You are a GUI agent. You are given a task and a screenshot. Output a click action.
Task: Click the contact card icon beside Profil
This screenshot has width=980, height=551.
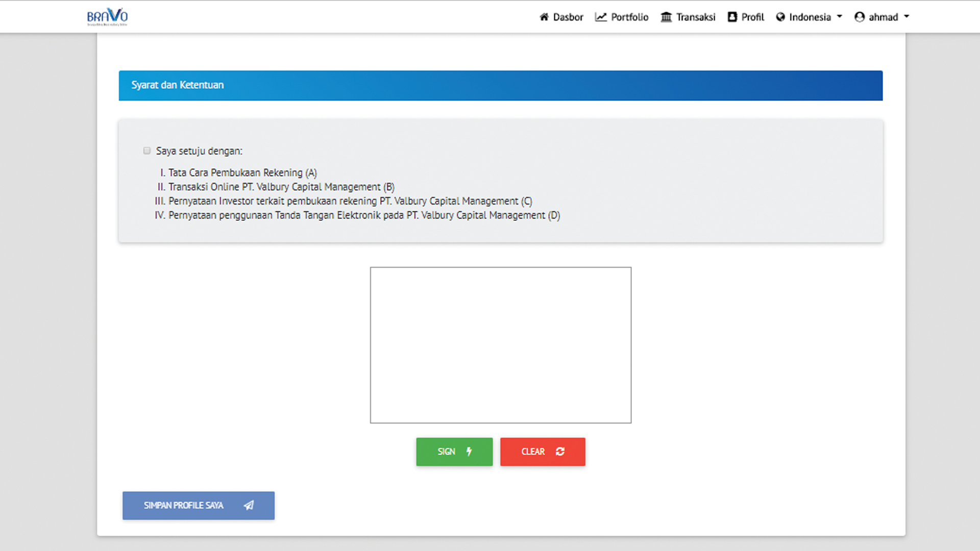tap(732, 17)
